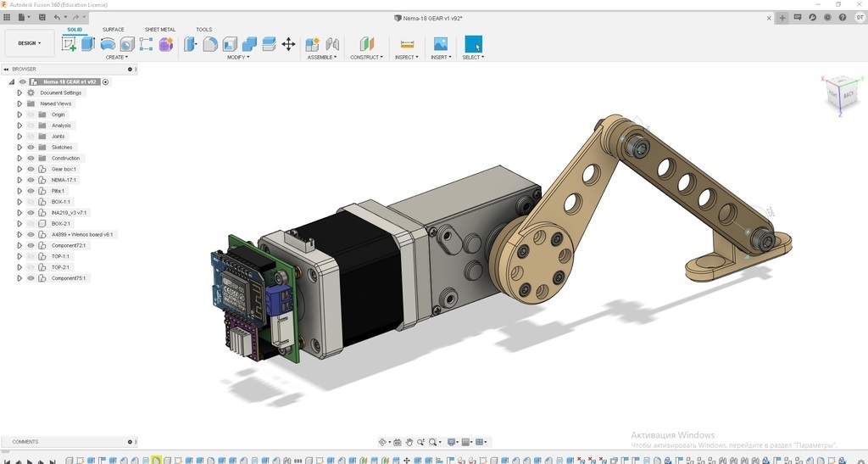The width and height of the screenshot is (868, 464).
Task: Click the Insert image icon
Action: [x=440, y=44]
